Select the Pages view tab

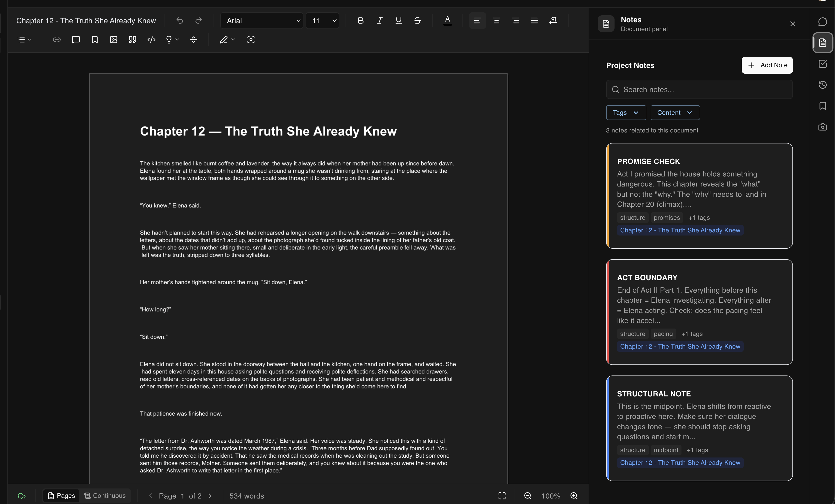[61, 496]
